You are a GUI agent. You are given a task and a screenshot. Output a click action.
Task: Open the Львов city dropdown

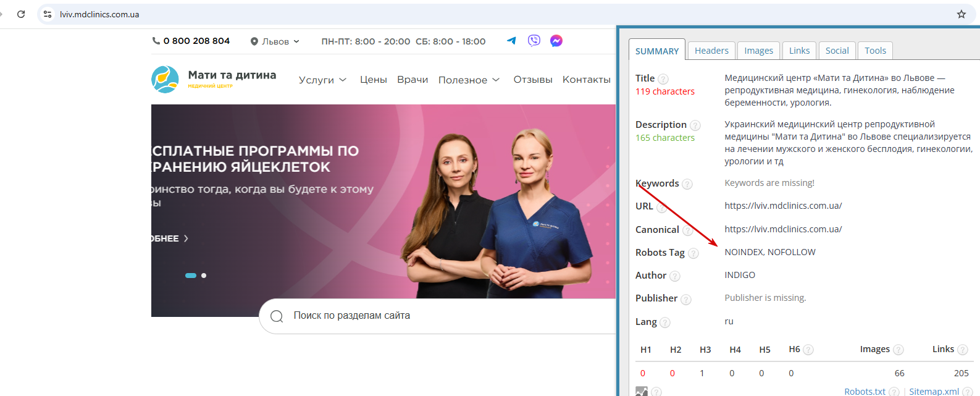click(x=275, y=41)
